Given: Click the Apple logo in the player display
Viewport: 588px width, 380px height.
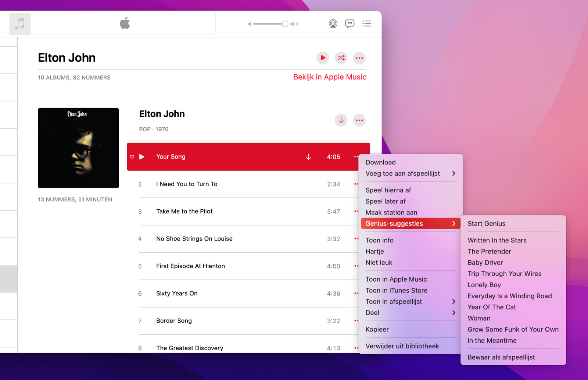Looking at the screenshot, I should click(x=125, y=23).
